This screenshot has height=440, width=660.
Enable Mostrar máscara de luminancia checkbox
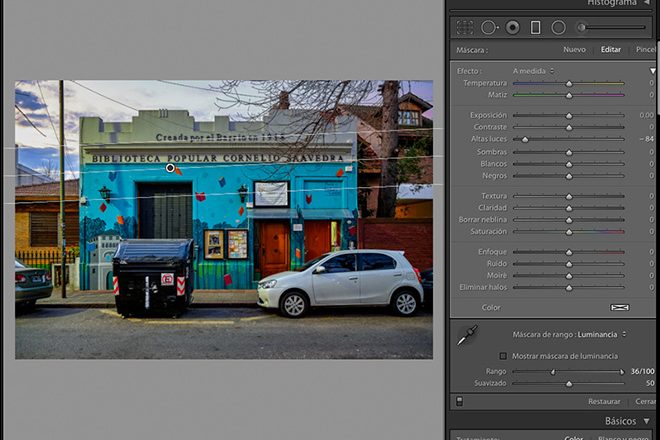(x=503, y=356)
